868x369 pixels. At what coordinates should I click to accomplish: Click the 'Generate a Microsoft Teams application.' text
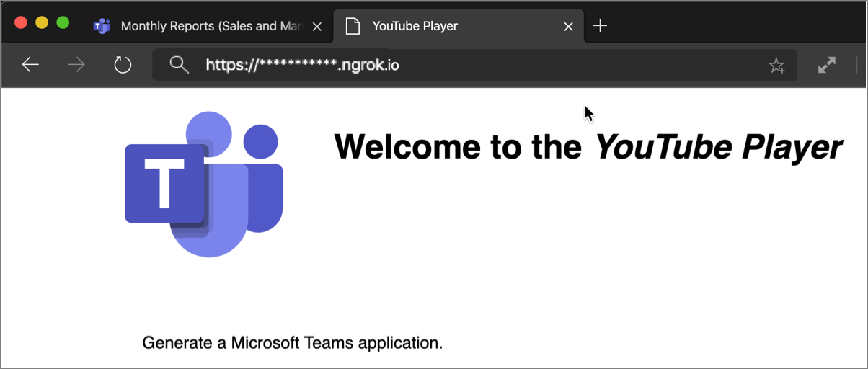(293, 343)
